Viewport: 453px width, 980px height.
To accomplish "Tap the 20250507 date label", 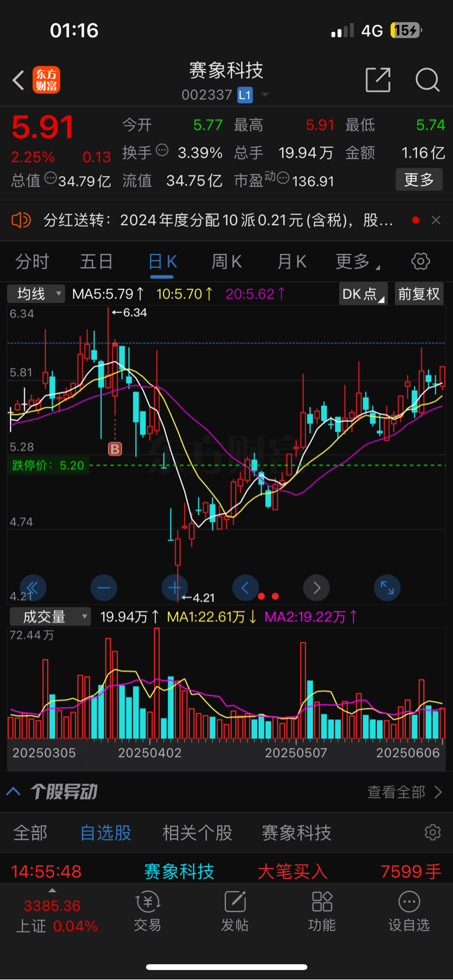I will click(296, 753).
